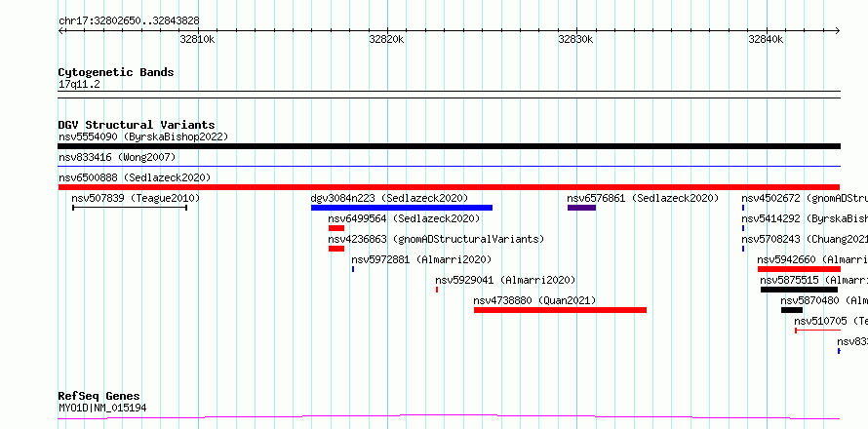The height and width of the screenshot is (429, 868).
Task: Select the red nsv6499564 variant block
Action: (336, 228)
